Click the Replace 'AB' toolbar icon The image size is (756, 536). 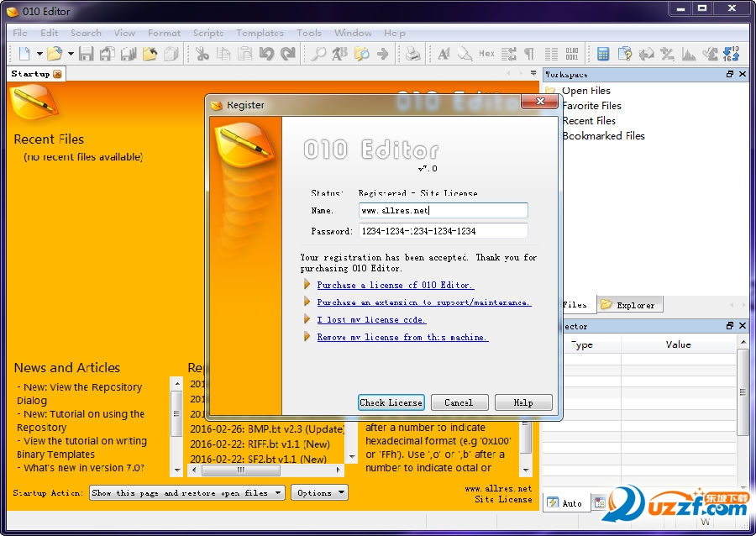(339, 54)
